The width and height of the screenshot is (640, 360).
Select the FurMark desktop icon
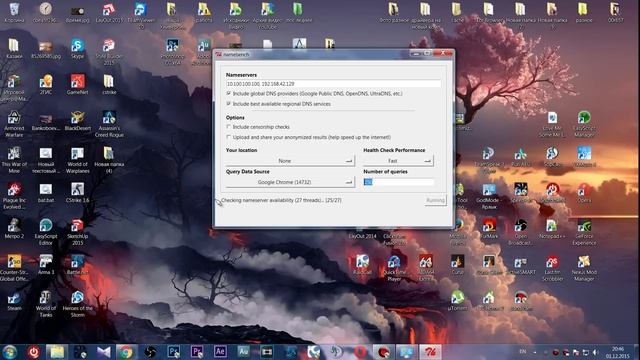click(489, 229)
